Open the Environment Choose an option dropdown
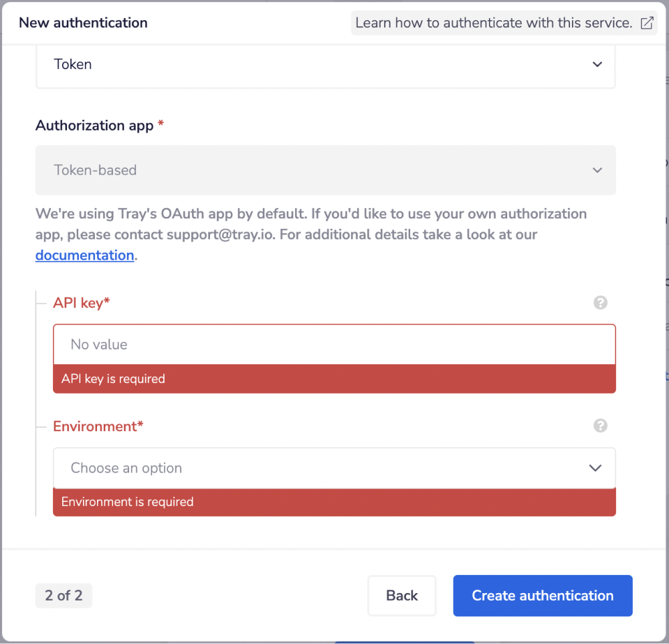This screenshot has height=644, width=669. pyautogui.click(x=333, y=468)
